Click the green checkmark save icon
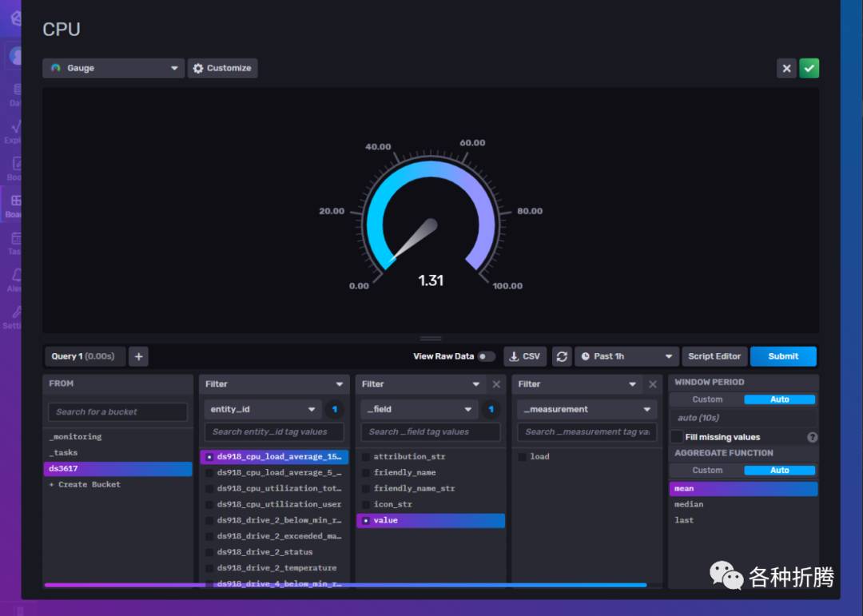 (x=809, y=68)
